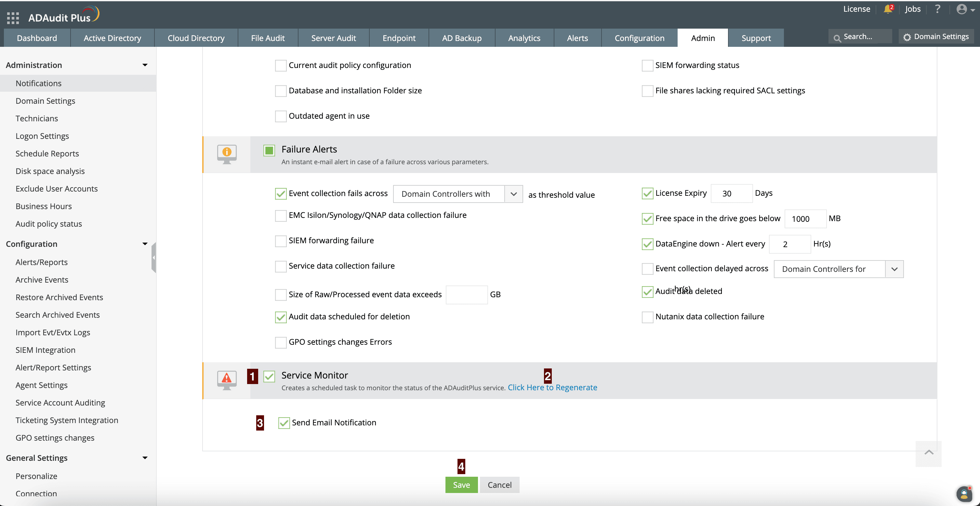This screenshot has width=980, height=506.
Task: Click the search magnifier icon
Action: [837, 38]
